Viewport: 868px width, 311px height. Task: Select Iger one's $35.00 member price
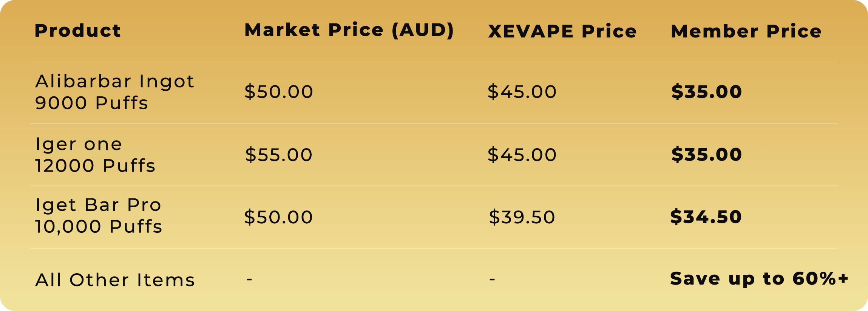click(x=706, y=155)
